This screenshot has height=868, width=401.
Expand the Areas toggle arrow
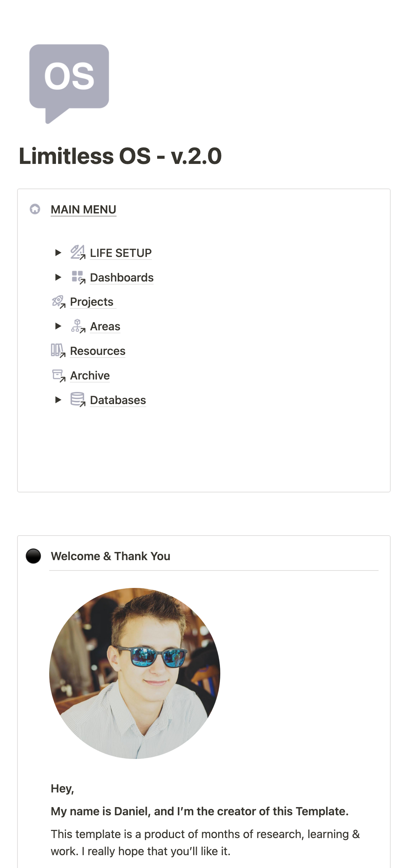tap(58, 326)
